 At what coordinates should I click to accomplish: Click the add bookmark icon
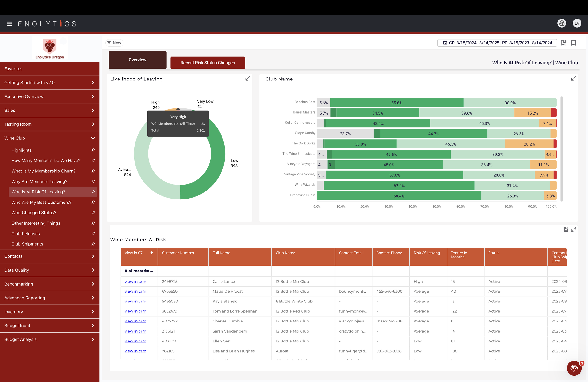pos(563,43)
